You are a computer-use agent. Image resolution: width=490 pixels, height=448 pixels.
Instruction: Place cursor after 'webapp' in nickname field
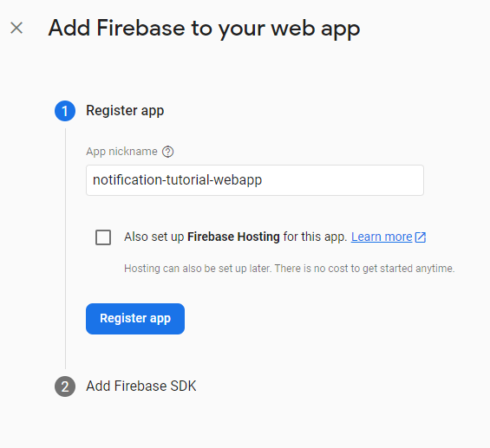[263, 180]
